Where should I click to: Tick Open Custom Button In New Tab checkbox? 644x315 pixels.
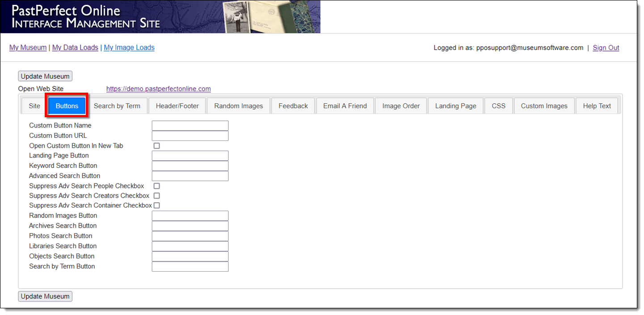(156, 146)
